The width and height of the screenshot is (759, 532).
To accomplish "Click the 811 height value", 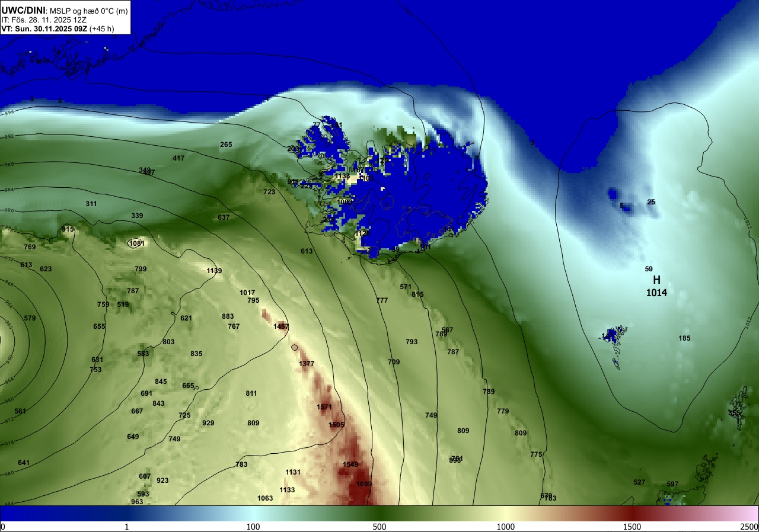I will (x=251, y=393).
